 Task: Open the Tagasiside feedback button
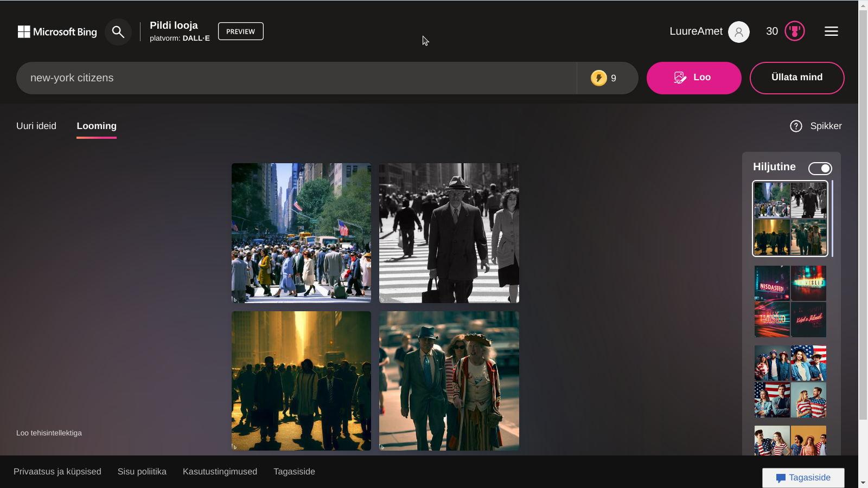[x=803, y=478]
